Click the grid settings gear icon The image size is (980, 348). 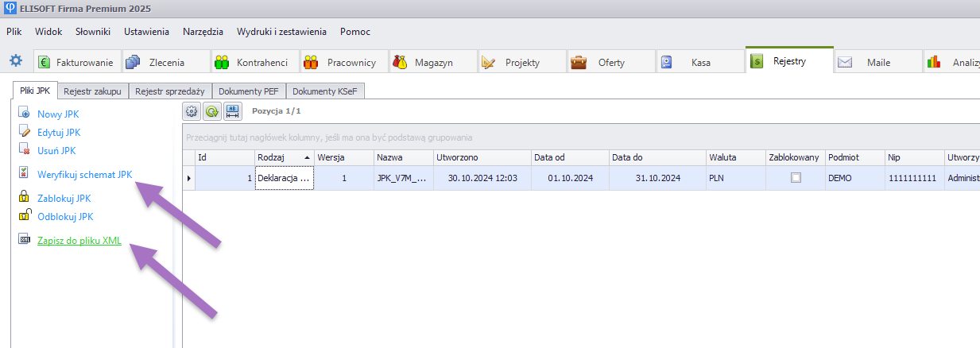(192, 112)
